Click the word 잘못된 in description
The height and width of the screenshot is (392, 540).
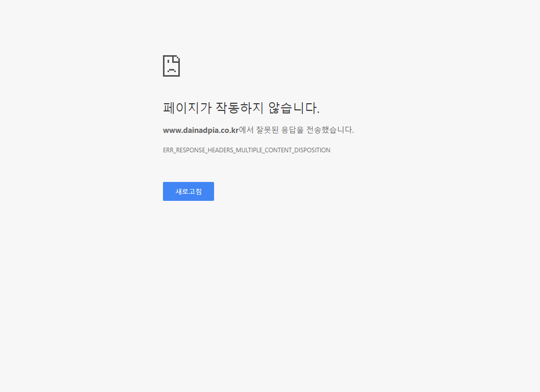267,130
